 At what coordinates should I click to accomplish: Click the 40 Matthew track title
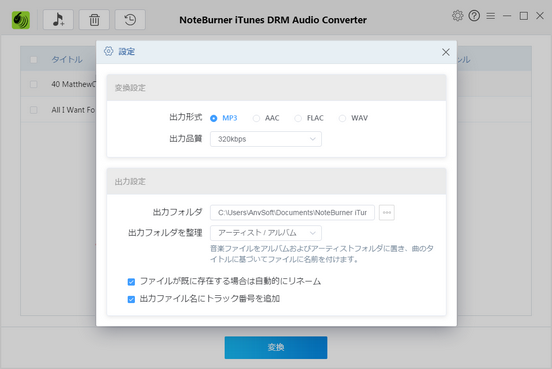coord(74,84)
